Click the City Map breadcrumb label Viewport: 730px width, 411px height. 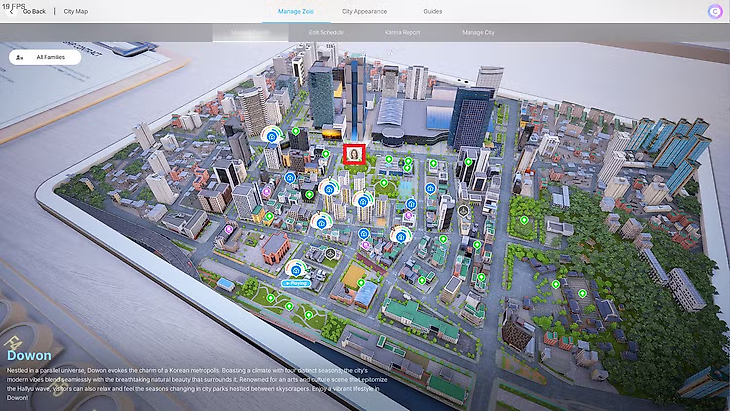pos(76,11)
